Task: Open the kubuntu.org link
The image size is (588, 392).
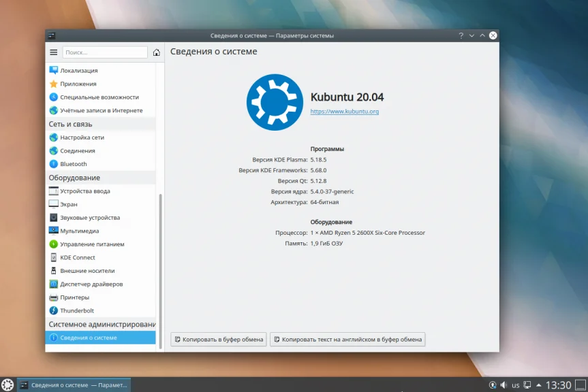Action: [x=344, y=111]
